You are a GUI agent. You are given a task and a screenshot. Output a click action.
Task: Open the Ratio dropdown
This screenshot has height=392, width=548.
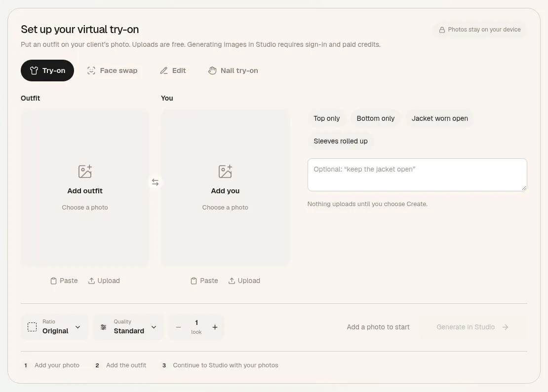54,327
